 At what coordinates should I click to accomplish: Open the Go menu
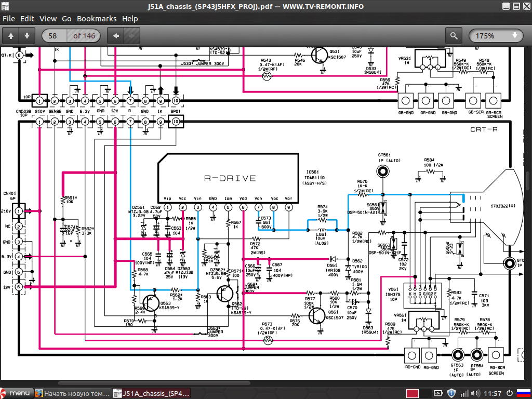(x=66, y=19)
